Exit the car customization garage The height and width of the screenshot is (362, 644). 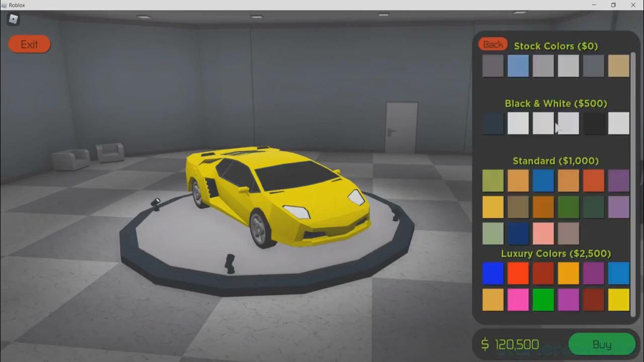coord(29,44)
